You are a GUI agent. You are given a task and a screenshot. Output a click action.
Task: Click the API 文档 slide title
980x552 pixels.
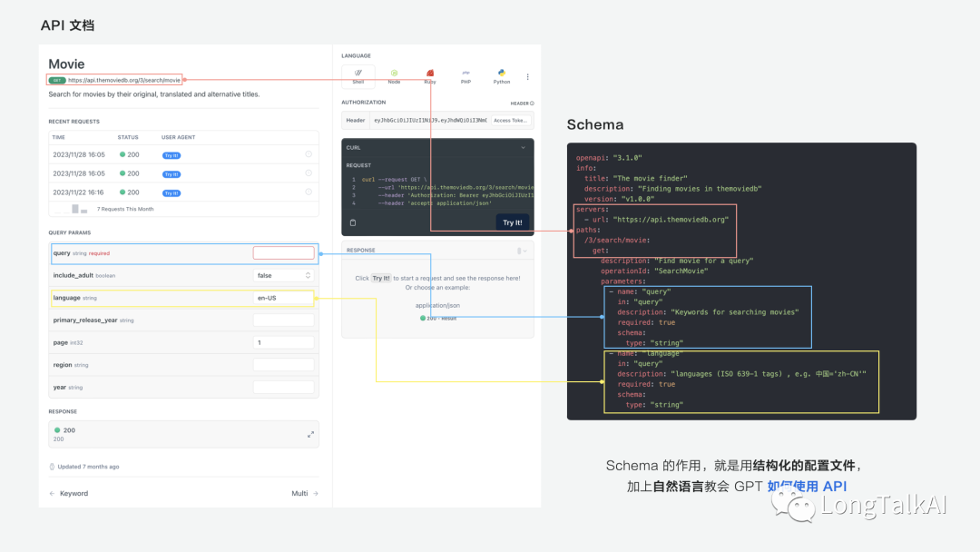67,25
